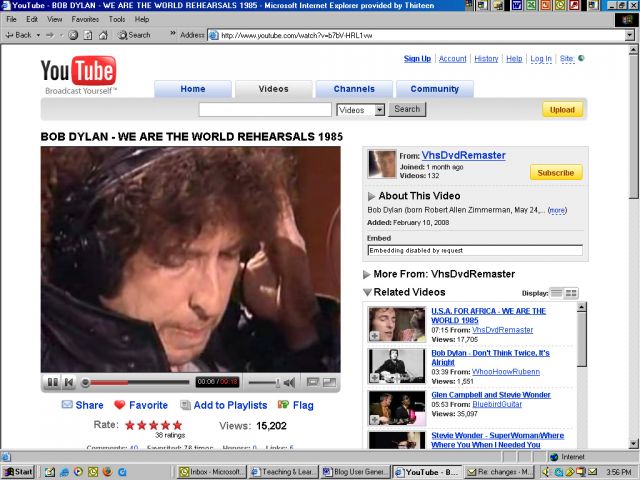Expand the toolbar overflow chevron

click(x=173, y=33)
